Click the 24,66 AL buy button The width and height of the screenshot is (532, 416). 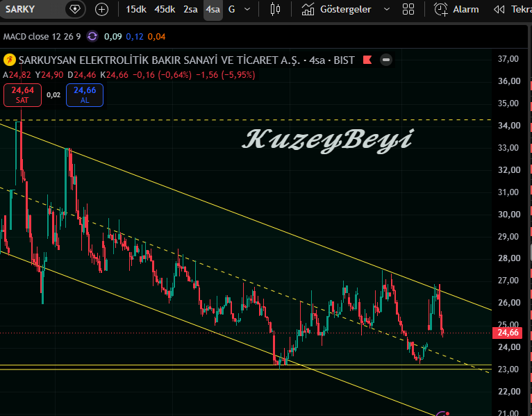[x=85, y=95]
